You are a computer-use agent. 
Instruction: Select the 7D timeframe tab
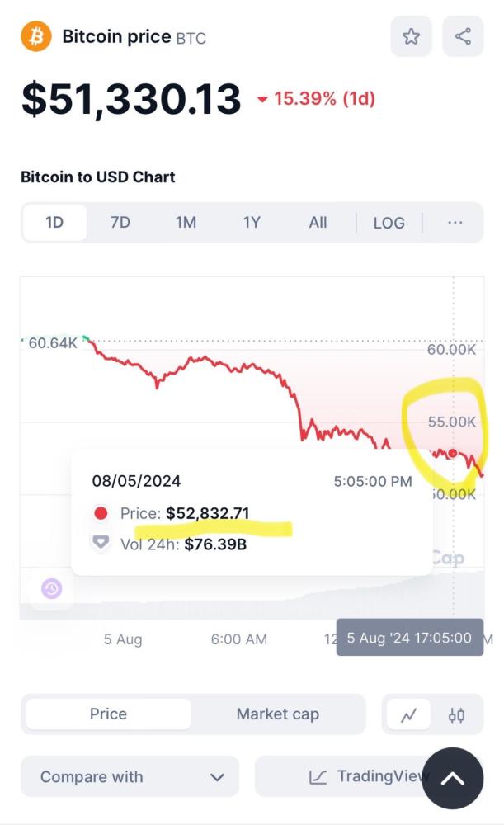[x=120, y=223]
